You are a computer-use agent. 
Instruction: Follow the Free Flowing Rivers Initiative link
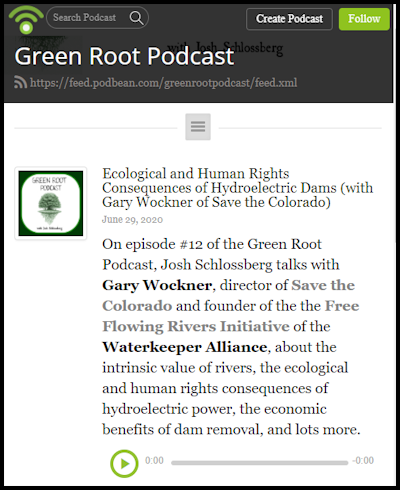(x=231, y=316)
